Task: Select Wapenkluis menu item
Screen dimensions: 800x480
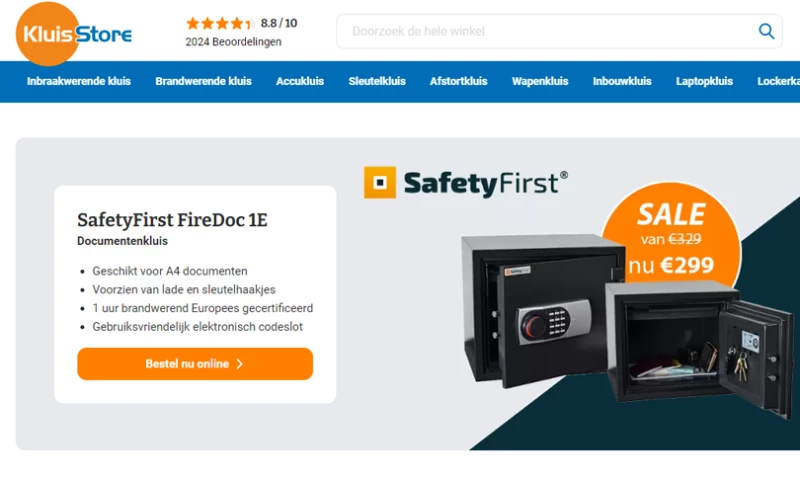Action: [540, 81]
